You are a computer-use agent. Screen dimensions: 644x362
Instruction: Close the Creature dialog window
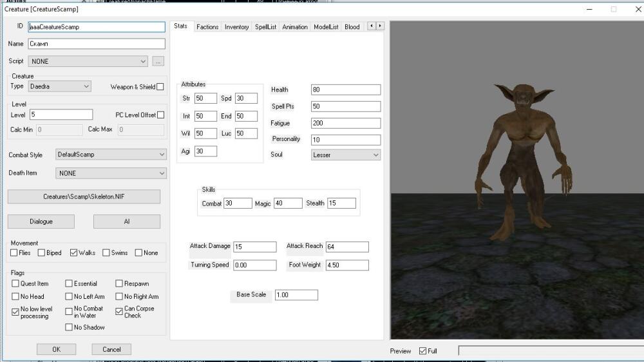click(x=638, y=9)
